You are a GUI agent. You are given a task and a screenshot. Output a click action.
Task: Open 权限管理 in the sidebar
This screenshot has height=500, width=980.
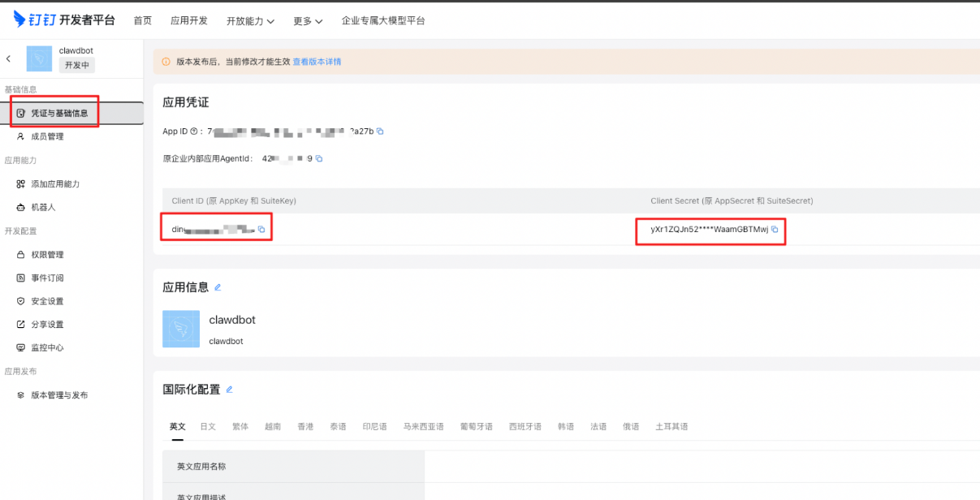47,255
